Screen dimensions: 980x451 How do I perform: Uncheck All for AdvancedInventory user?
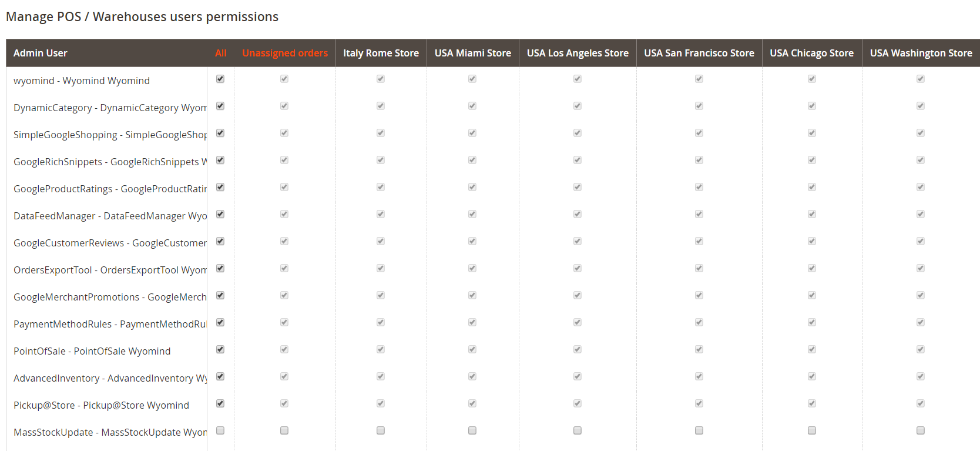point(220,376)
